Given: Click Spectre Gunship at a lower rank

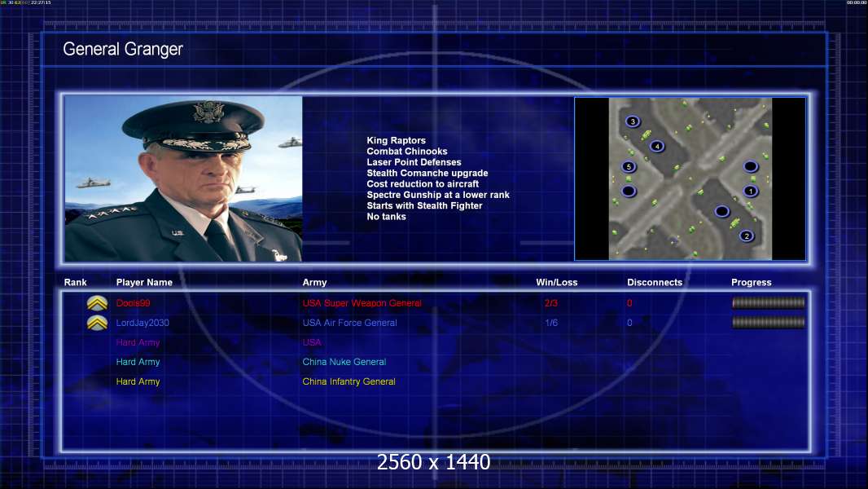Looking at the screenshot, I should click(438, 195).
